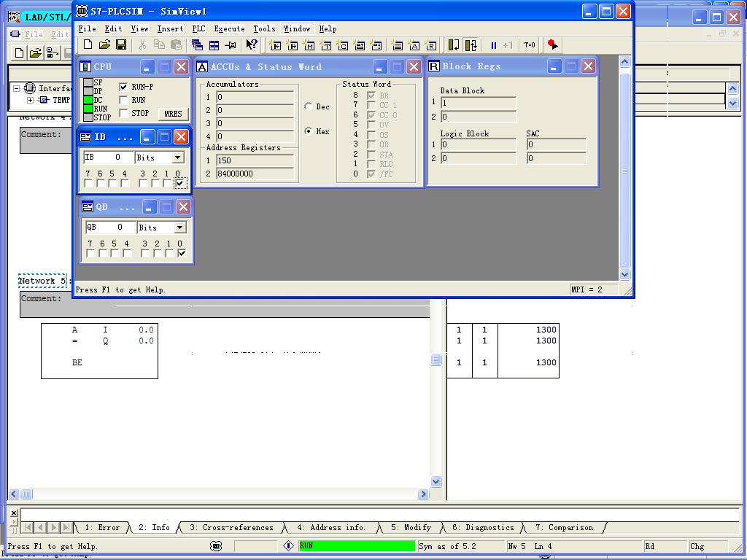Viewport: 747px width, 560px height.
Task: Click the context Help arrow-question icon
Action: click(x=252, y=44)
